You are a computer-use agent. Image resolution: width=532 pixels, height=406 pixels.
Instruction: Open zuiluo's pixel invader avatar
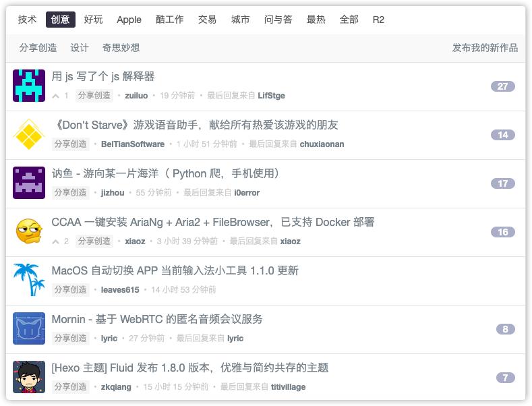click(29, 86)
